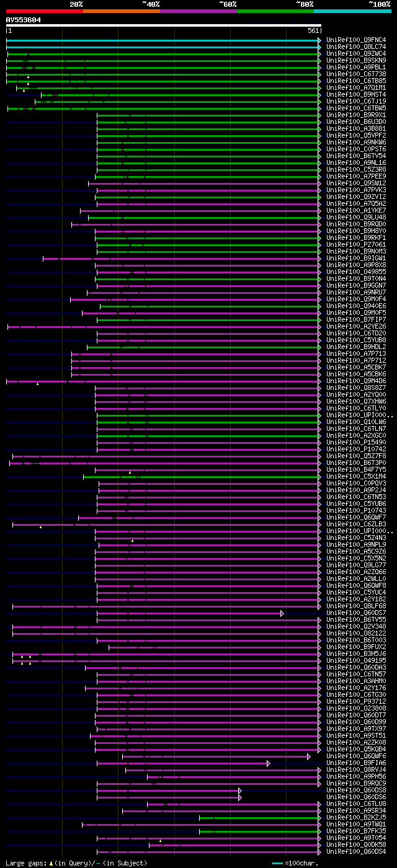Click the white query sequence ruler bar

pyautogui.click(x=163, y=25)
